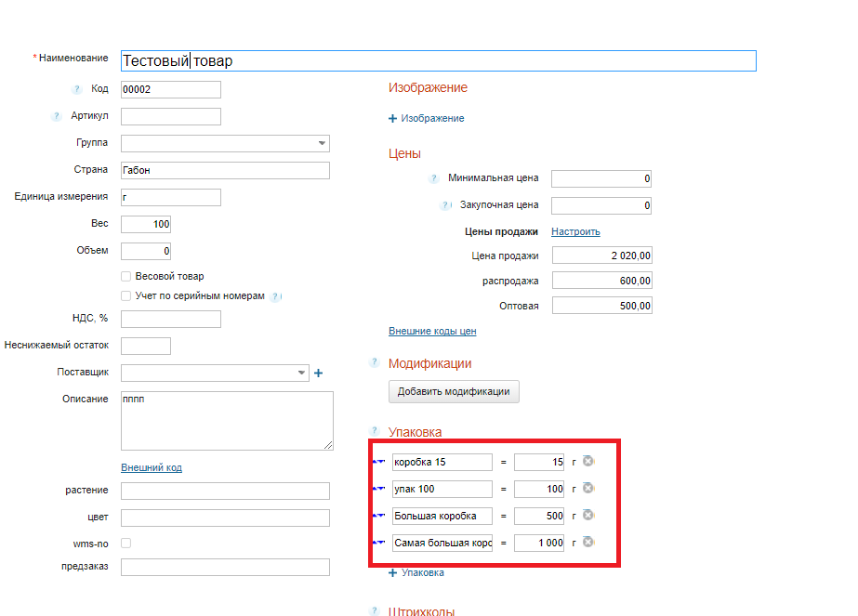Screen dimensions: 858x616
Task: Click packaging name field коробка 15
Action: coord(442,463)
